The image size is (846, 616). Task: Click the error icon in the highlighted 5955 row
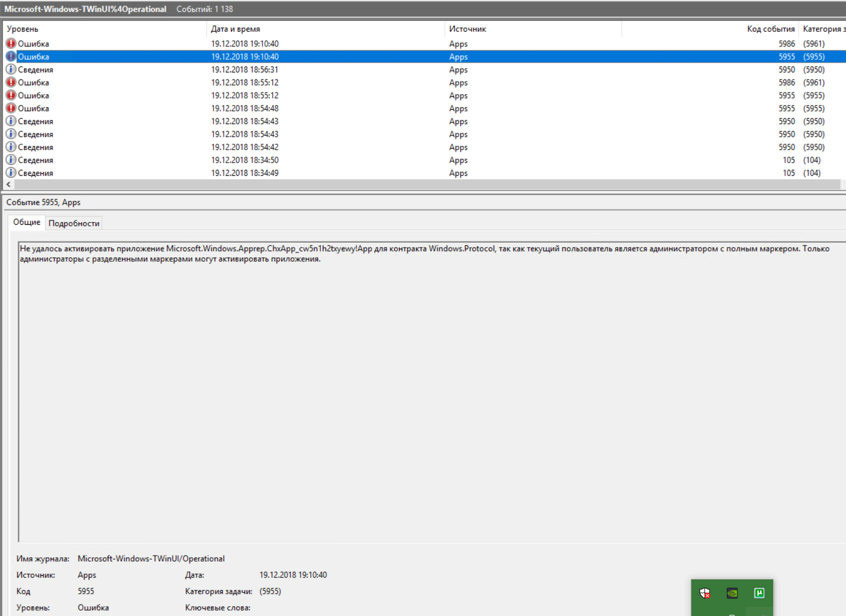[11, 57]
